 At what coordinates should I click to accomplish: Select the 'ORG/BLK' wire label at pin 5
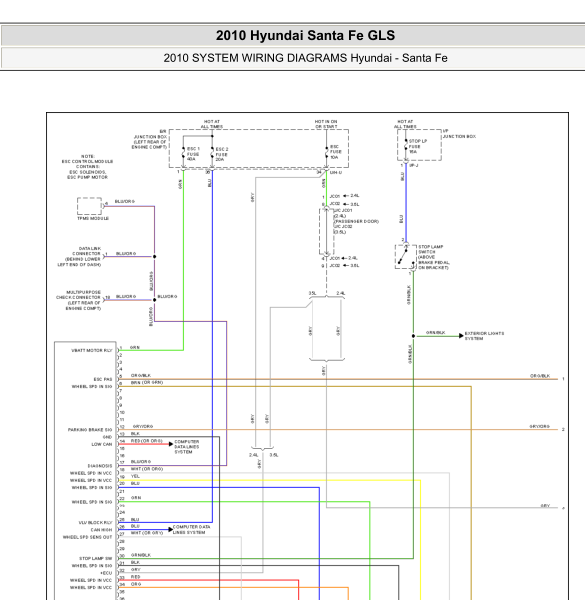coord(141,375)
